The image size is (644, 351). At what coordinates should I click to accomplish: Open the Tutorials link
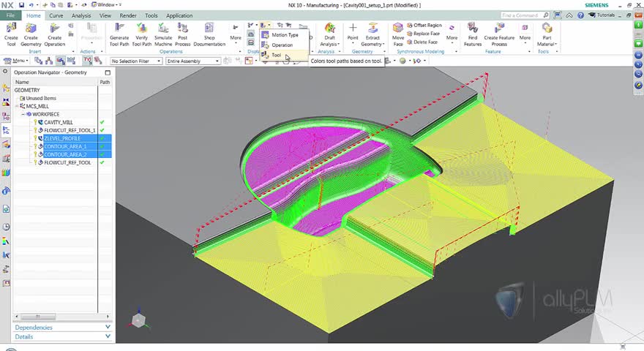[602, 15]
